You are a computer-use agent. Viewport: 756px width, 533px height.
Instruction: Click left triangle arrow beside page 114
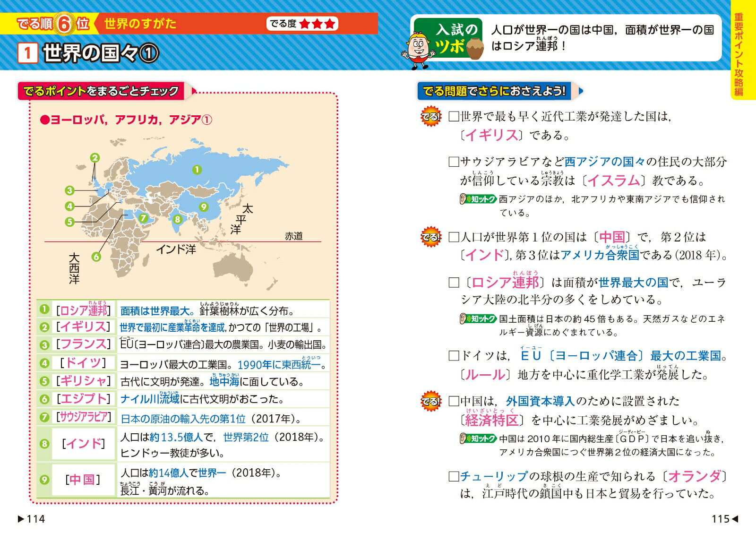pyautogui.click(x=21, y=519)
